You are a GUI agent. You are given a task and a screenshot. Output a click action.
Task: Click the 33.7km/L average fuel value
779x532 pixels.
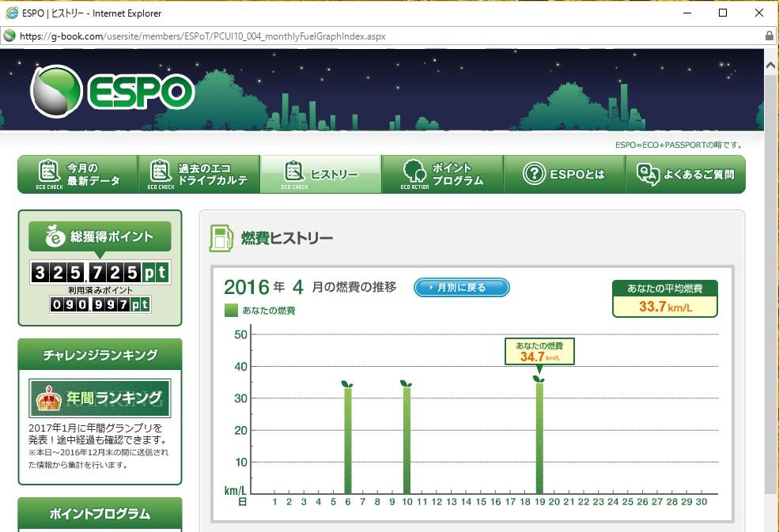click(x=665, y=307)
